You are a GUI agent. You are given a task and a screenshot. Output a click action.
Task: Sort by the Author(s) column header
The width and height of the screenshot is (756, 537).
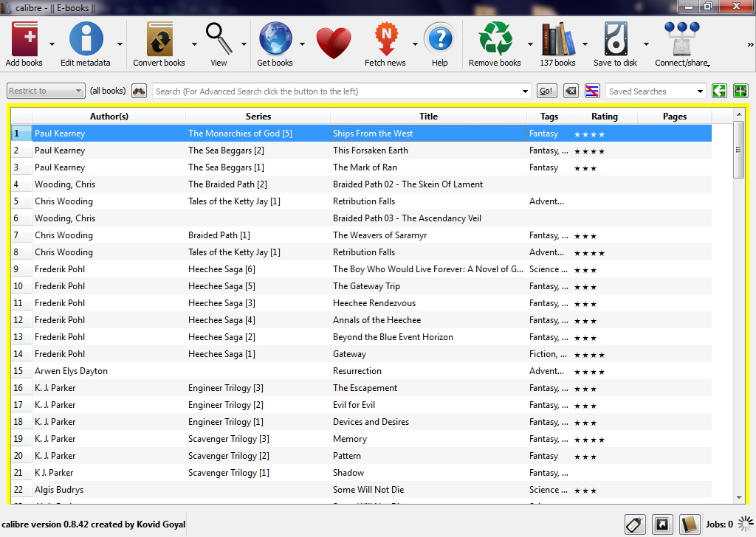(109, 116)
